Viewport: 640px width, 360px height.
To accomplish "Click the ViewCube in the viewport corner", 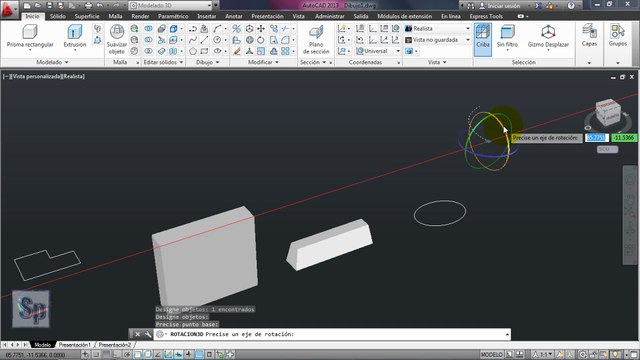I will point(607,113).
